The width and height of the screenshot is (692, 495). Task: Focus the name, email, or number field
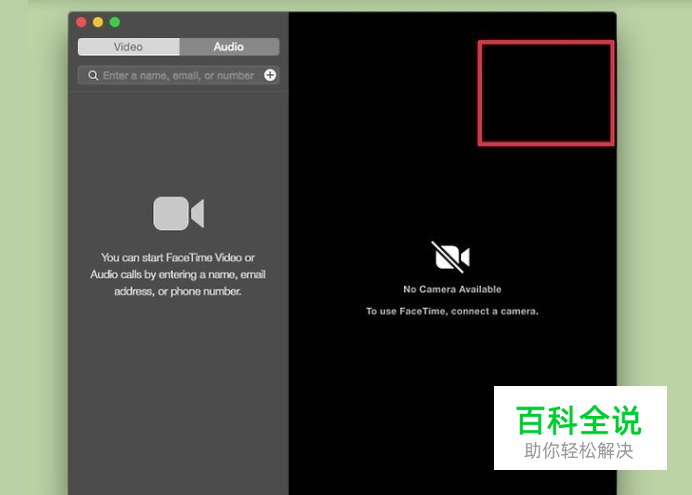coord(178,75)
